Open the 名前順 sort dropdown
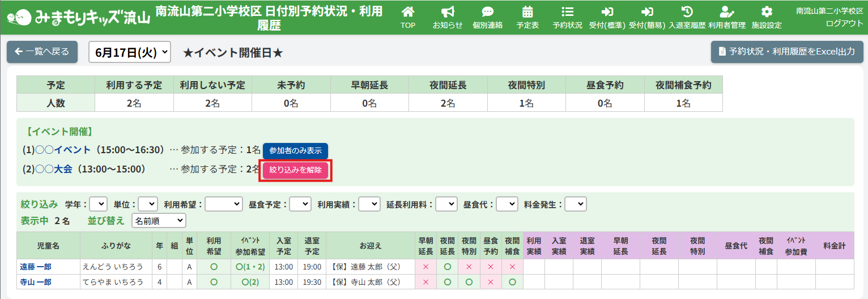The image size is (868, 299). [x=159, y=221]
